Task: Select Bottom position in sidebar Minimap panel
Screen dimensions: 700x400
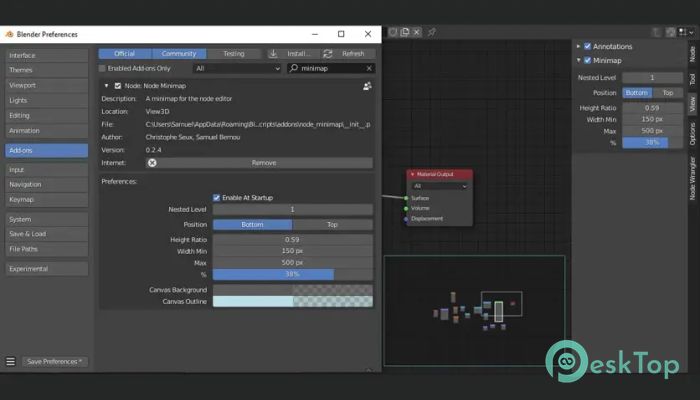Action: pos(637,93)
